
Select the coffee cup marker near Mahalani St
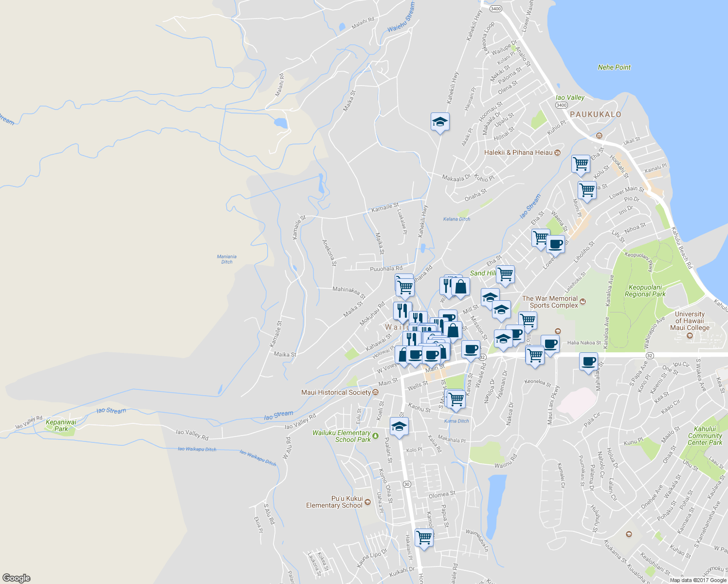(x=588, y=362)
